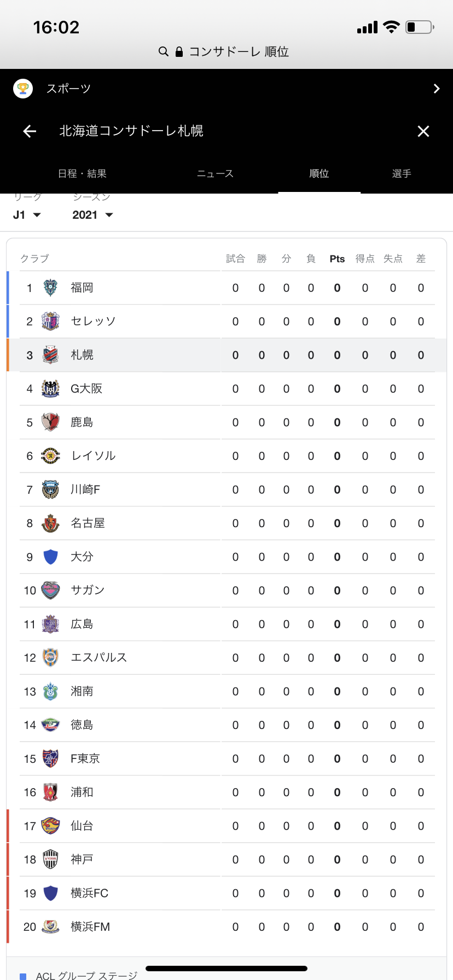Select the 順位 tab

click(x=319, y=173)
